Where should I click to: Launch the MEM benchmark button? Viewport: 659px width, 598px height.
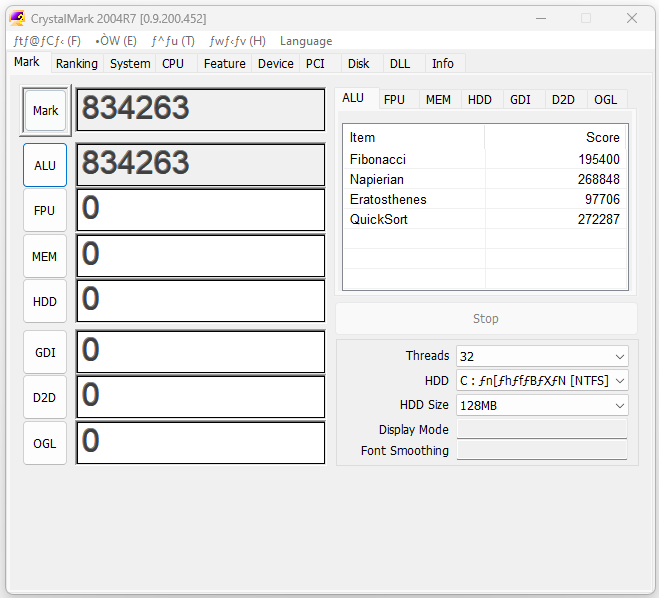[45, 256]
